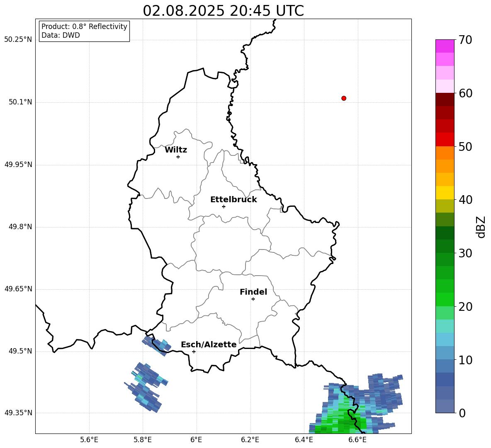Viewport: 491px width, 448px height.
Task: Click the Data: DWD text
Action: 61,35
